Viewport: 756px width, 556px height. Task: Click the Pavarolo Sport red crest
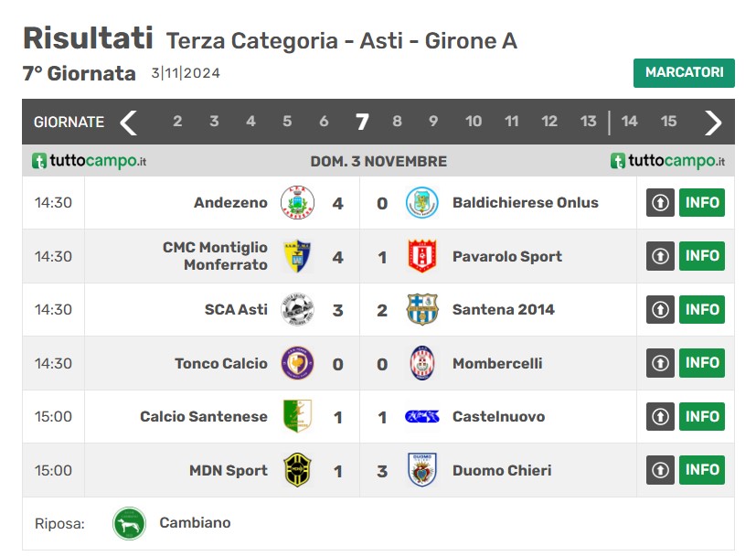[421, 256]
